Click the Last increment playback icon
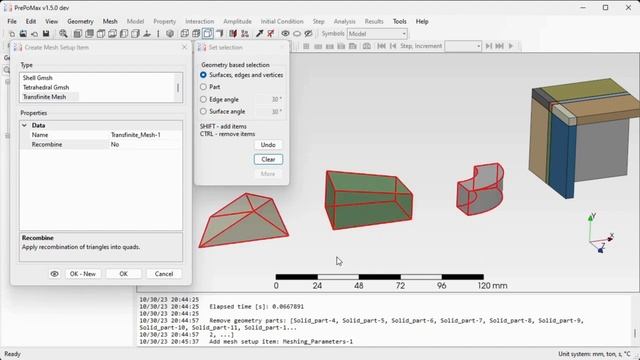640x360 pixels. pos(499,46)
